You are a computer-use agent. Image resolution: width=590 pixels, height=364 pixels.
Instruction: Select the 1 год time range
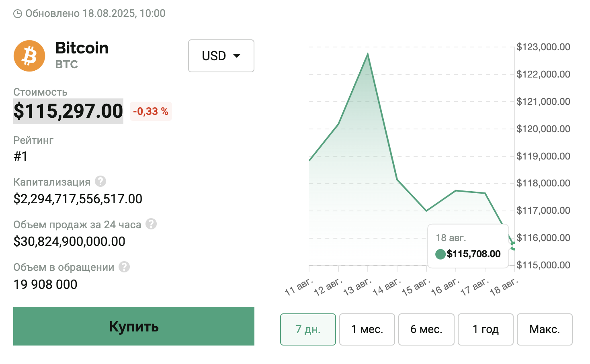(x=486, y=329)
